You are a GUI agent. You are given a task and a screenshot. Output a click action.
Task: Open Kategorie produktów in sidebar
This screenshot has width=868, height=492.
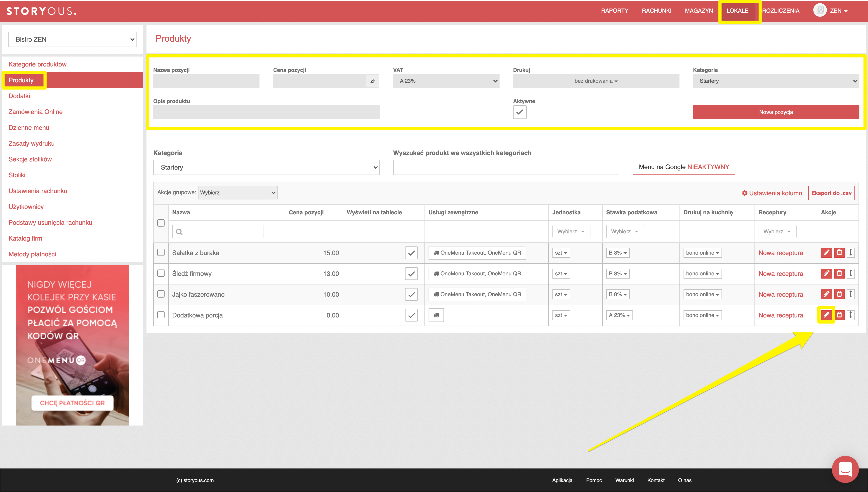(x=38, y=64)
